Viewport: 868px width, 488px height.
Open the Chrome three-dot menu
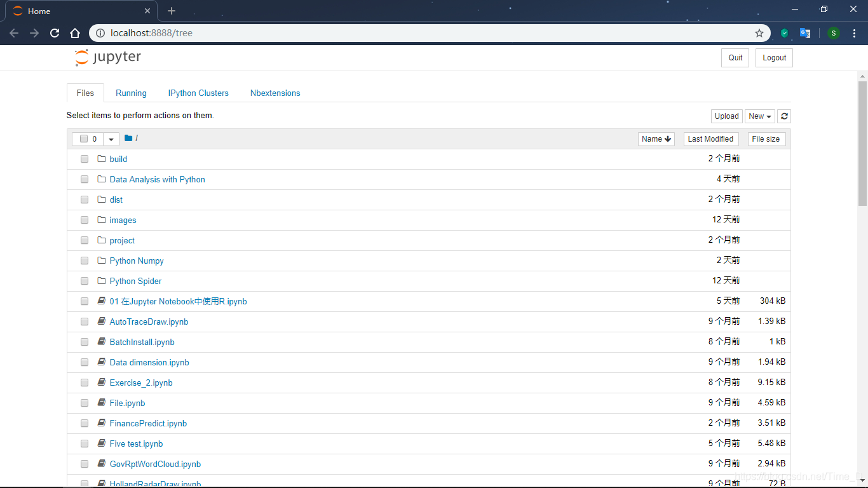855,33
